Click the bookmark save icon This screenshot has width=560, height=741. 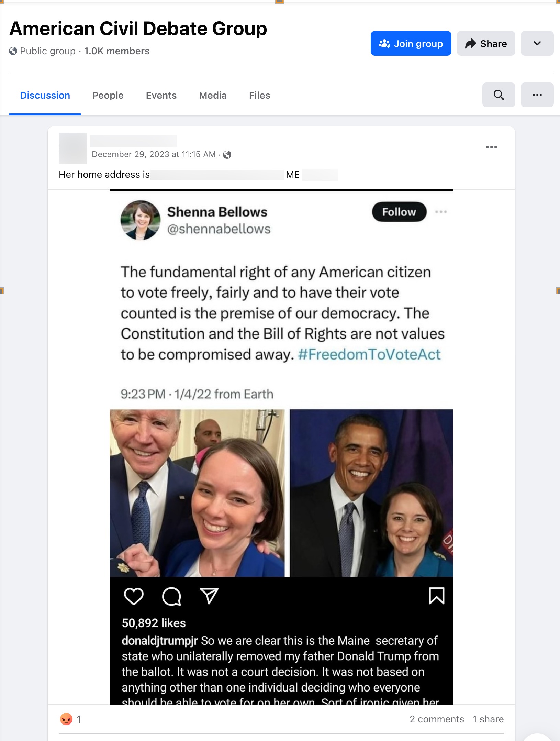tap(437, 596)
